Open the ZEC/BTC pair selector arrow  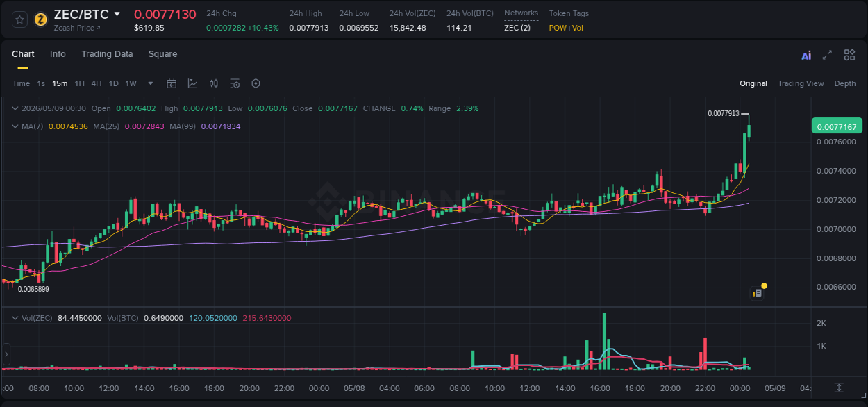point(117,14)
